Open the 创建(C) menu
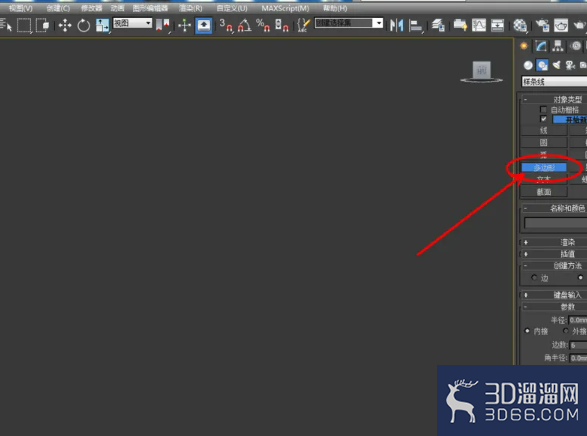The image size is (587, 436). (x=58, y=8)
